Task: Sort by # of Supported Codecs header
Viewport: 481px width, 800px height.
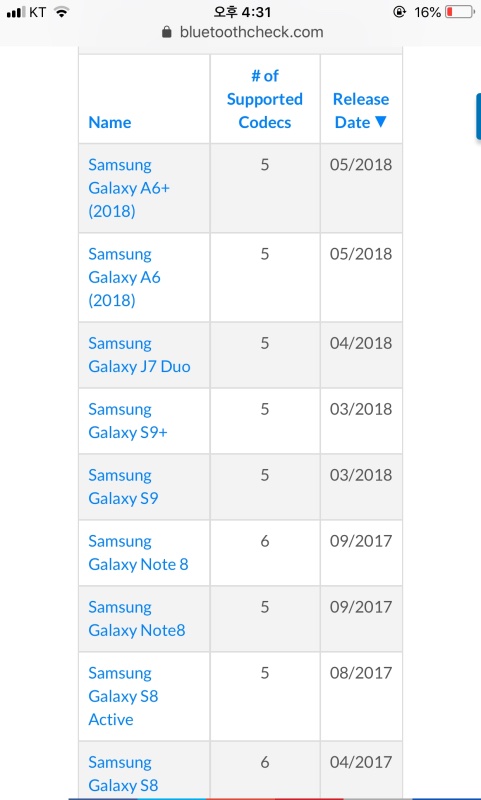Action: [265, 99]
